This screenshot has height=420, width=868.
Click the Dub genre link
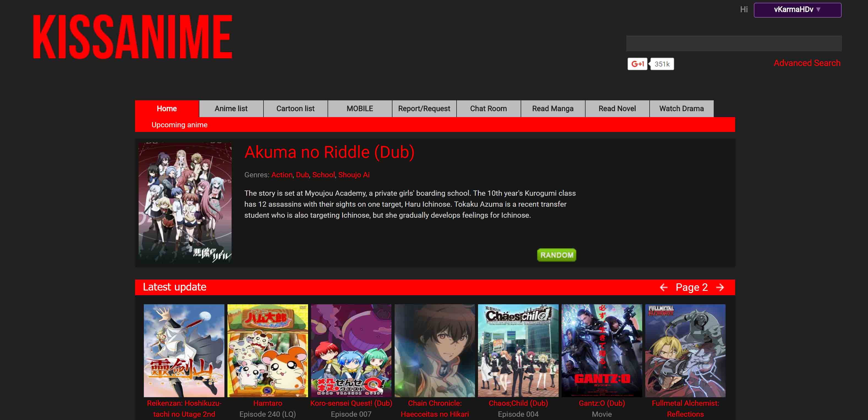(302, 175)
